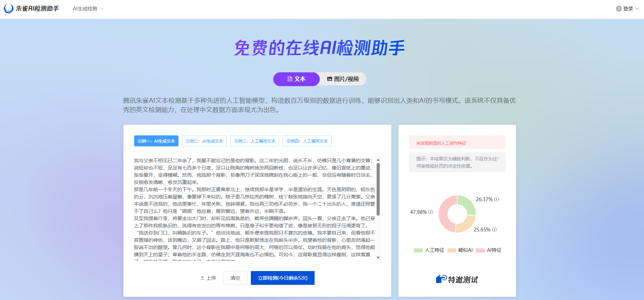Click the scrollbar up arrow

click(378, 160)
